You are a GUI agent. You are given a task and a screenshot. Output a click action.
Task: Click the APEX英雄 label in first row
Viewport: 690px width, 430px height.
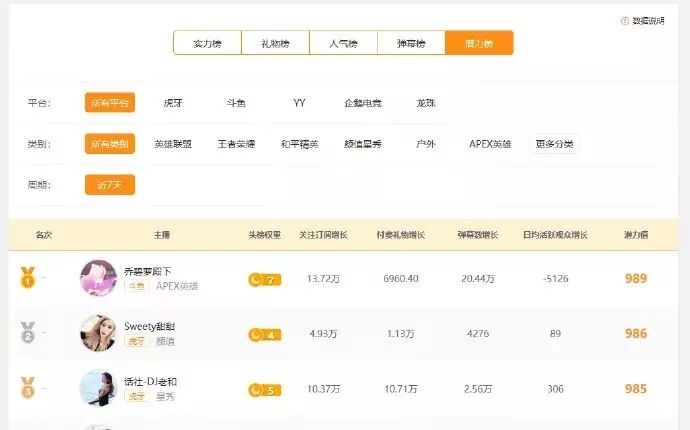coord(177,287)
